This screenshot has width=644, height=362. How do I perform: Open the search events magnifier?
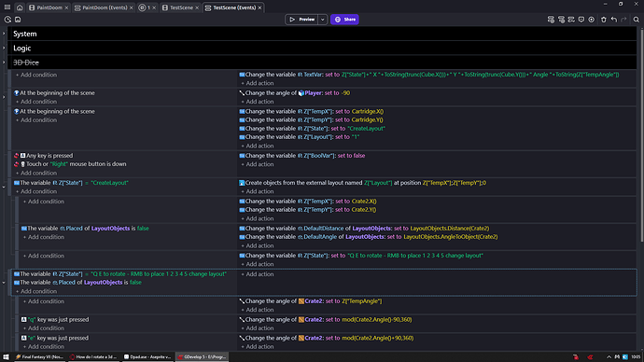click(x=636, y=20)
